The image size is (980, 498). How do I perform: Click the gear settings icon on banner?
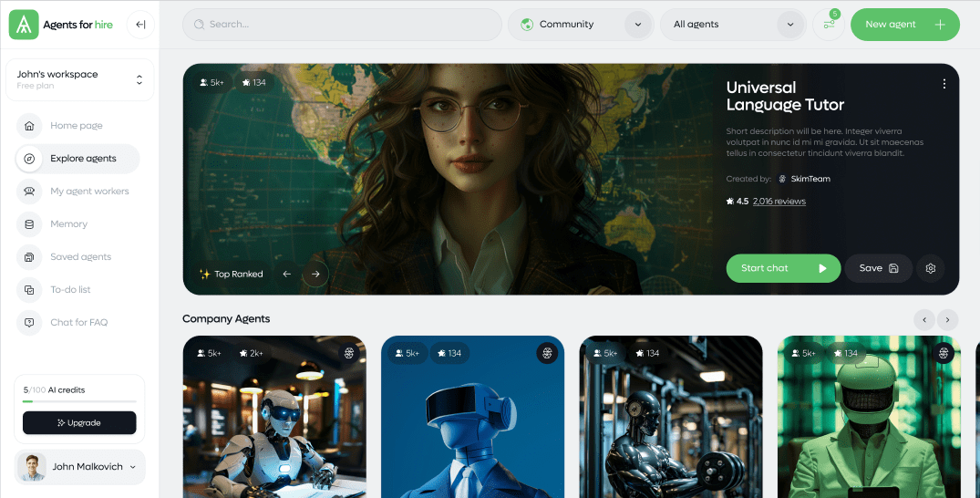tap(930, 268)
